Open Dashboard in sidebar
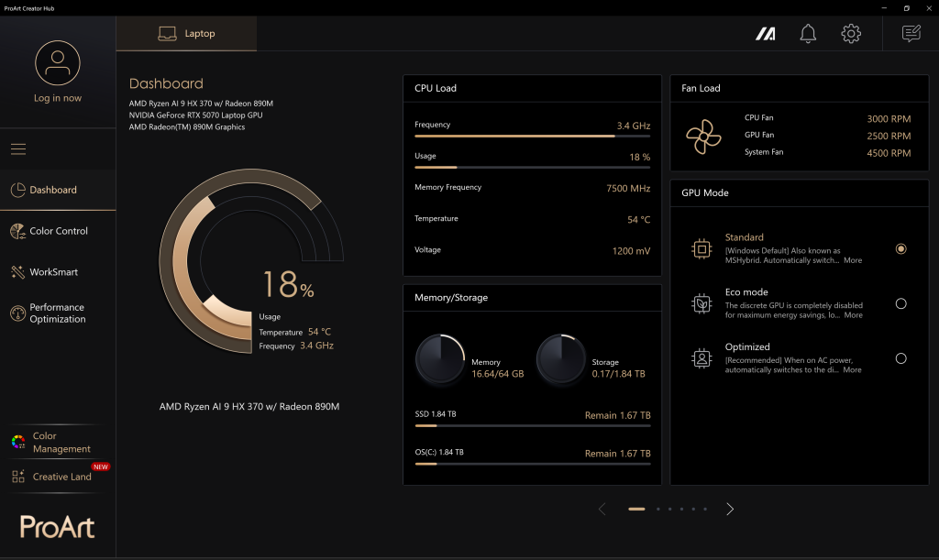 tap(58, 190)
